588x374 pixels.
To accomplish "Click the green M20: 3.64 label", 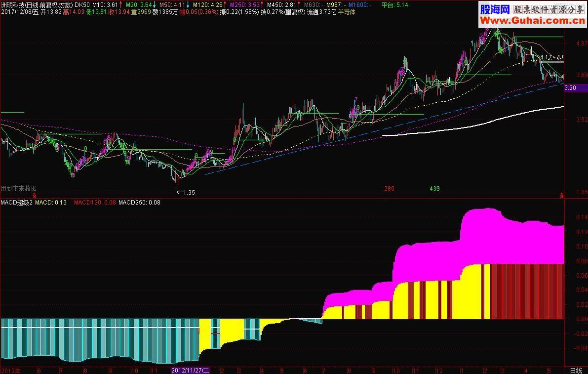I will [x=138, y=5].
